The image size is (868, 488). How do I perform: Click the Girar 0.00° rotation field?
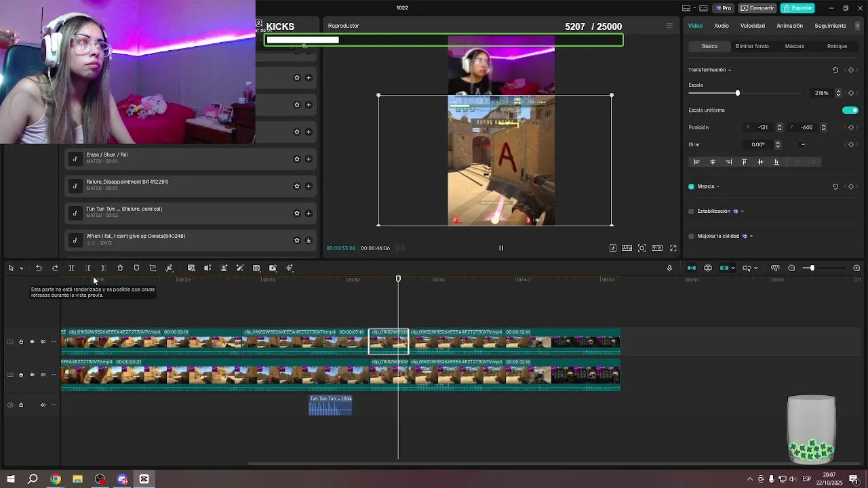(x=758, y=144)
